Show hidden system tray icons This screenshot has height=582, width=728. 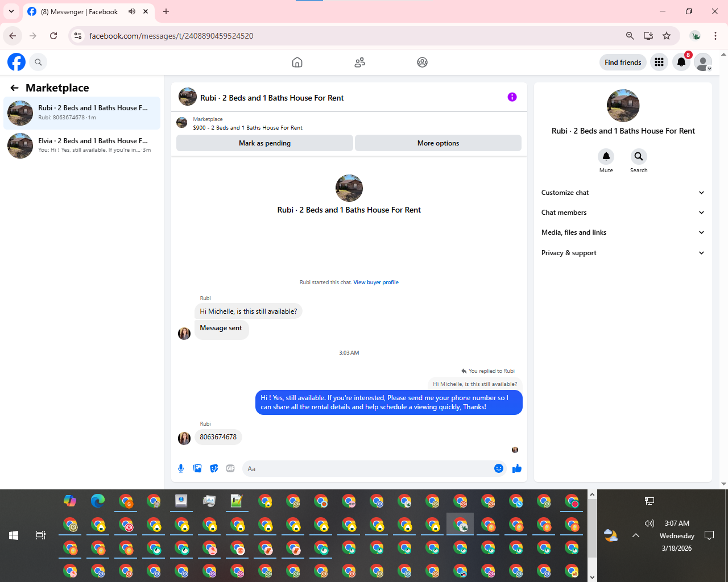[636, 535]
